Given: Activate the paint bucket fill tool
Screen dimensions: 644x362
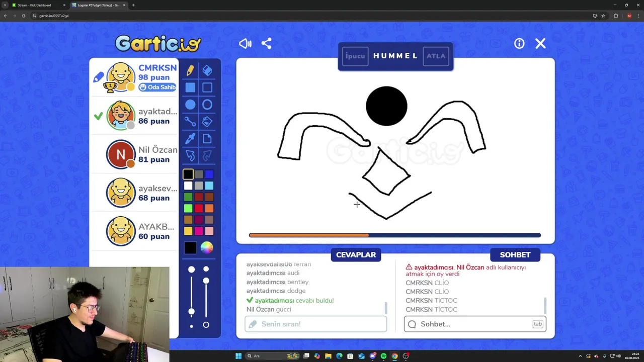Looking at the screenshot, I should [207, 122].
